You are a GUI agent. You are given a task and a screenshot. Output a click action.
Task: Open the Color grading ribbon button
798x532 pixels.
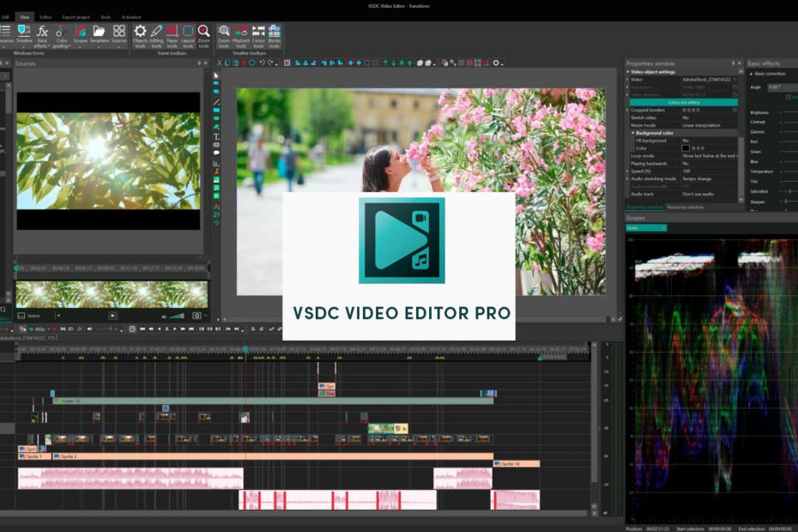coord(62,36)
